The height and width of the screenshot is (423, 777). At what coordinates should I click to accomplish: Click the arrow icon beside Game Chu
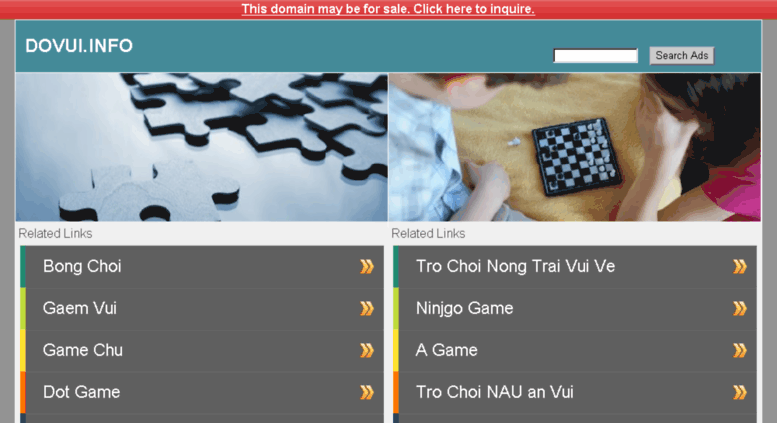[367, 351]
